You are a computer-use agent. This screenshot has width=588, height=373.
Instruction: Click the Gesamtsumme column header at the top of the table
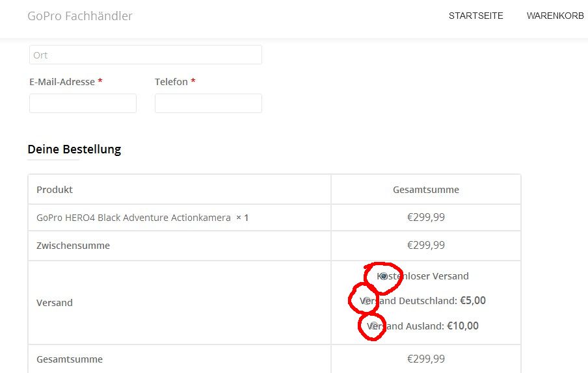point(426,190)
